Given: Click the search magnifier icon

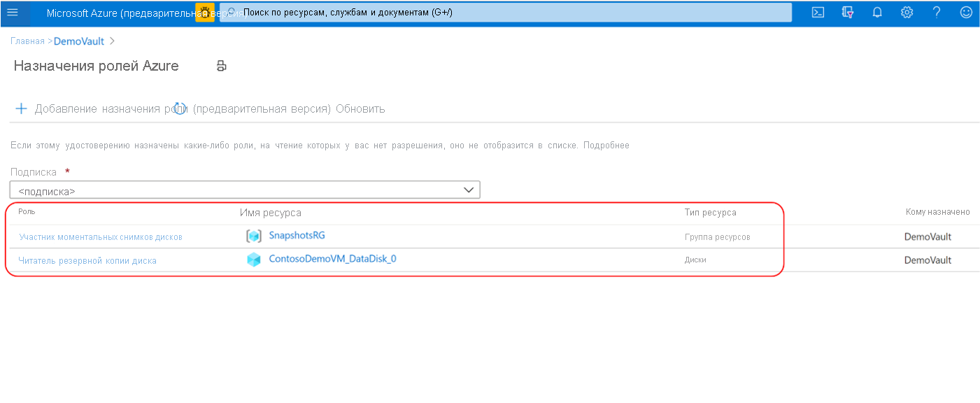Looking at the screenshot, I should coord(232,13).
